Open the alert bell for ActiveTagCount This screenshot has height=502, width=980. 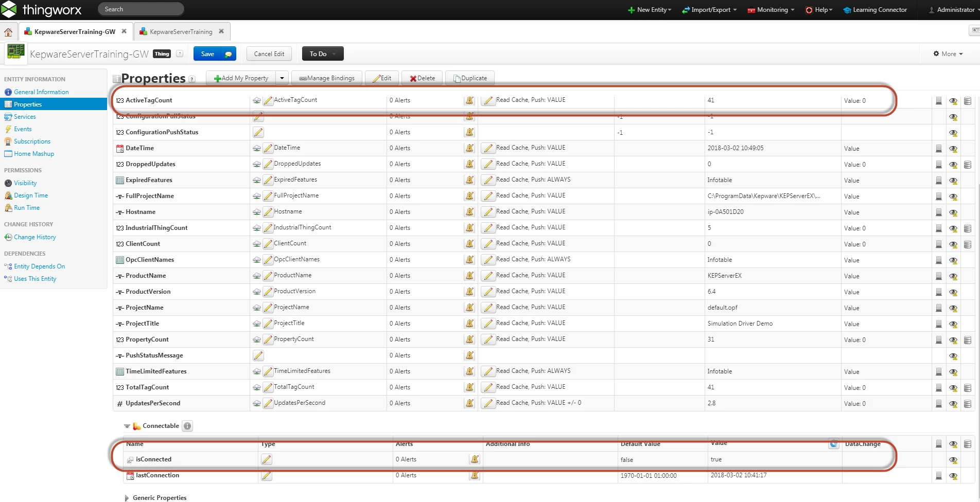469,100
